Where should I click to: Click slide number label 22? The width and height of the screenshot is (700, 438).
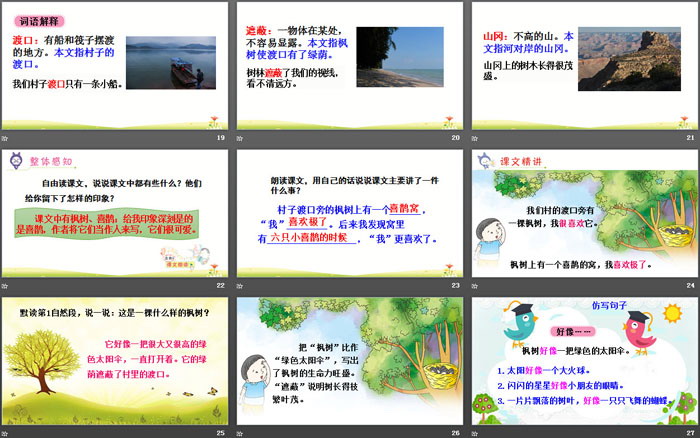(x=221, y=285)
